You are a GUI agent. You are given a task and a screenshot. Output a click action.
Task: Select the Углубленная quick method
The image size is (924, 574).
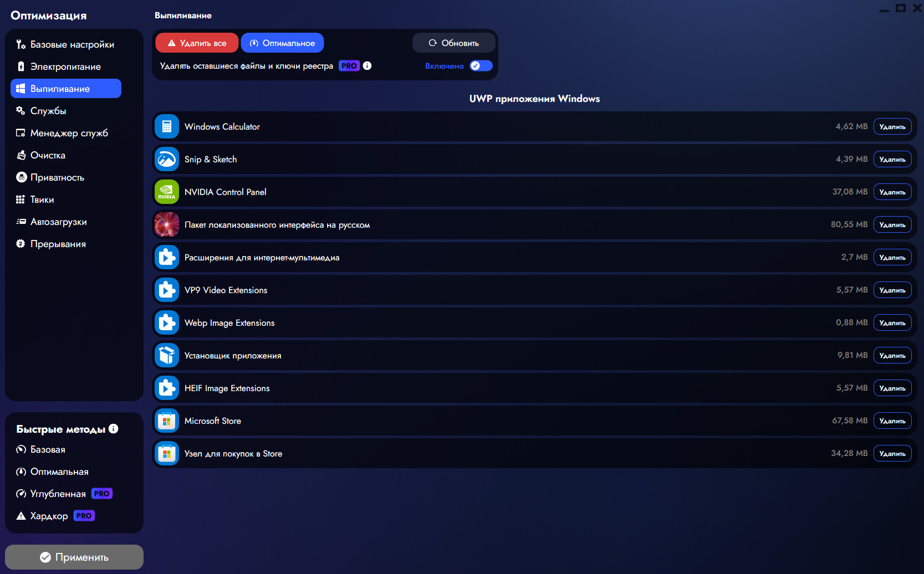pyautogui.click(x=51, y=494)
